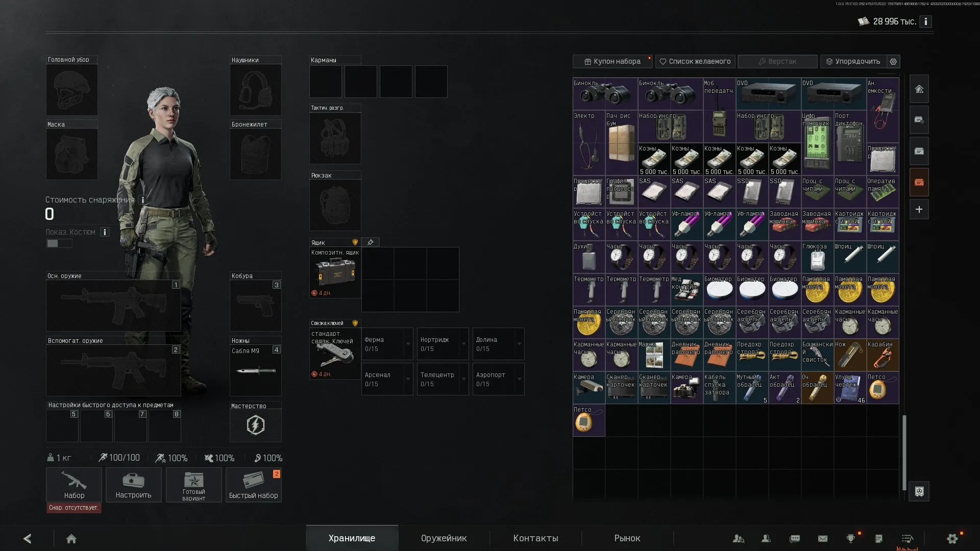Expand the Нортридж key slot dropdown
The image size is (980, 551).
click(464, 344)
